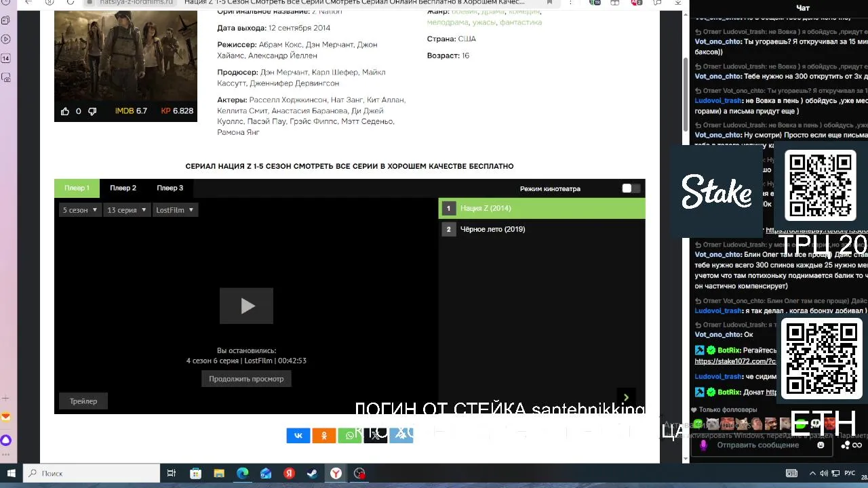
Task: Click the thumbs-up like icon under poster
Action: click(x=65, y=111)
